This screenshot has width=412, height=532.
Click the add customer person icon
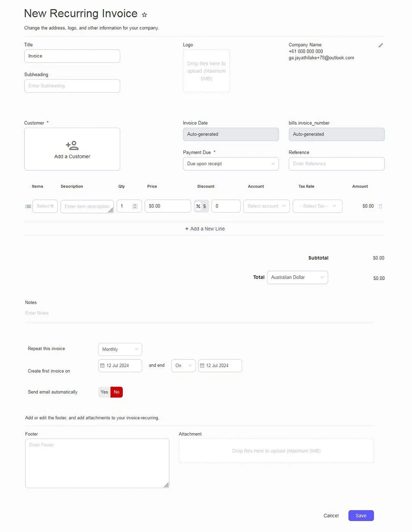[72, 145]
